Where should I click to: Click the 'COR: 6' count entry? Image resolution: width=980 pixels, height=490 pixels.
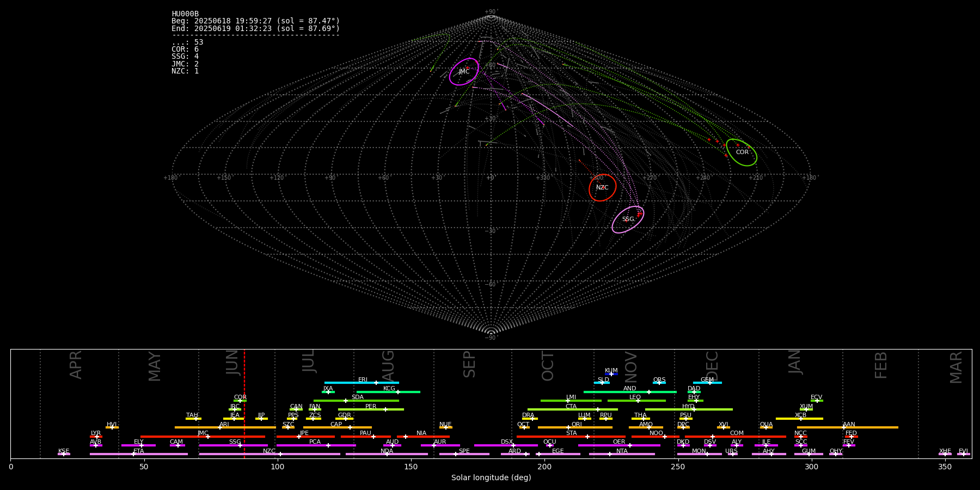point(185,50)
